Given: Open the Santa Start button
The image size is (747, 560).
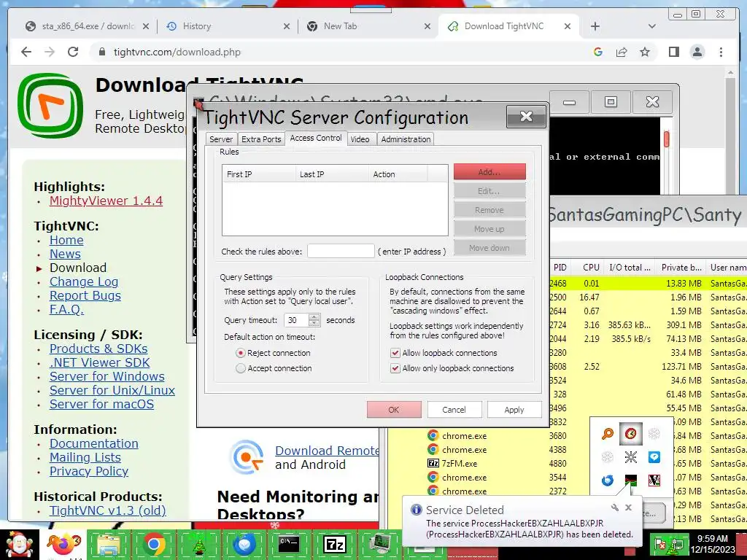Looking at the screenshot, I should (x=19, y=544).
